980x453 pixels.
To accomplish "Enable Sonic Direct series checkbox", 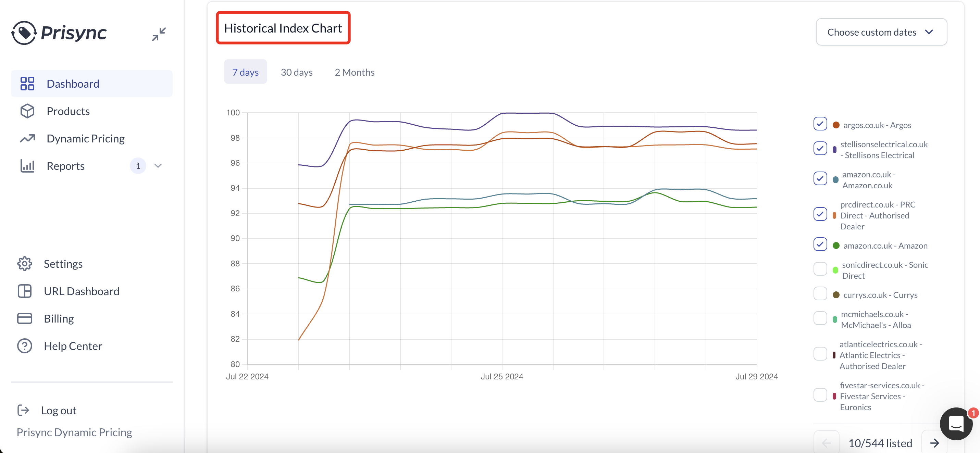I will coord(820,268).
